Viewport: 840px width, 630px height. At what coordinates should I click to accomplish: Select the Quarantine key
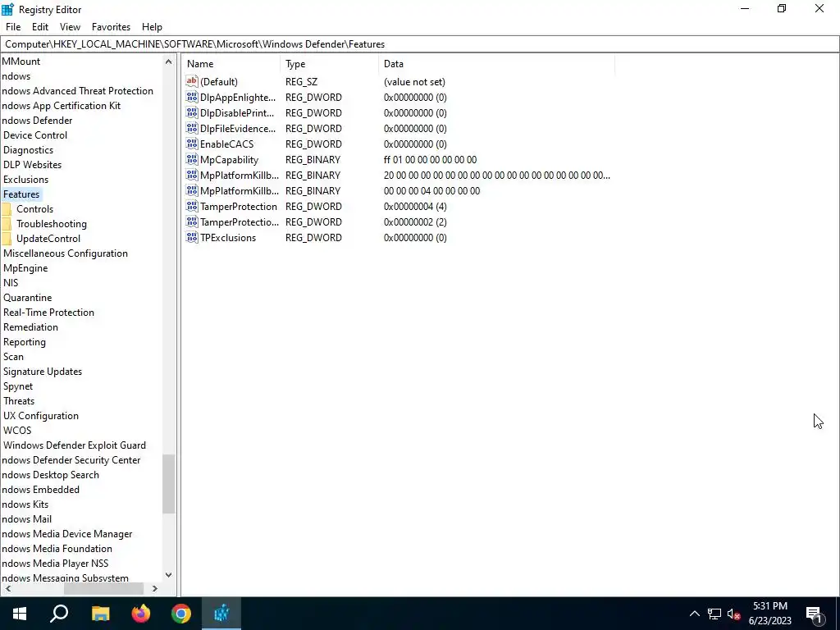(27, 297)
